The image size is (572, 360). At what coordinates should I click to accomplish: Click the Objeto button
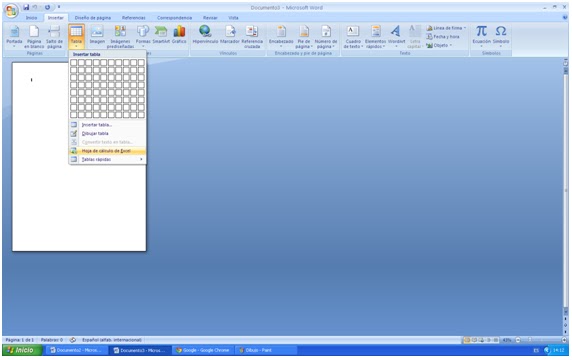click(x=439, y=46)
